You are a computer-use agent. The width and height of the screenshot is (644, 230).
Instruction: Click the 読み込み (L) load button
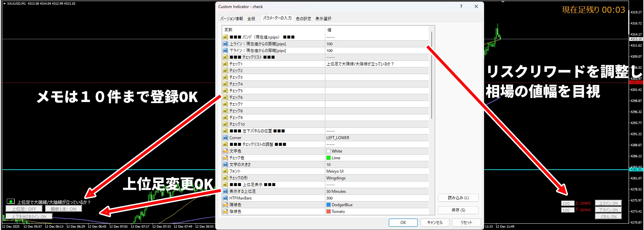(458, 198)
